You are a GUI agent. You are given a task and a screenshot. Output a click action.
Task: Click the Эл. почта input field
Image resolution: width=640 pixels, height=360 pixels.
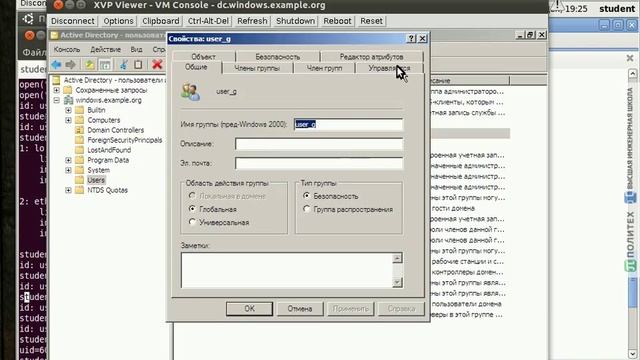pyautogui.click(x=319, y=163)
